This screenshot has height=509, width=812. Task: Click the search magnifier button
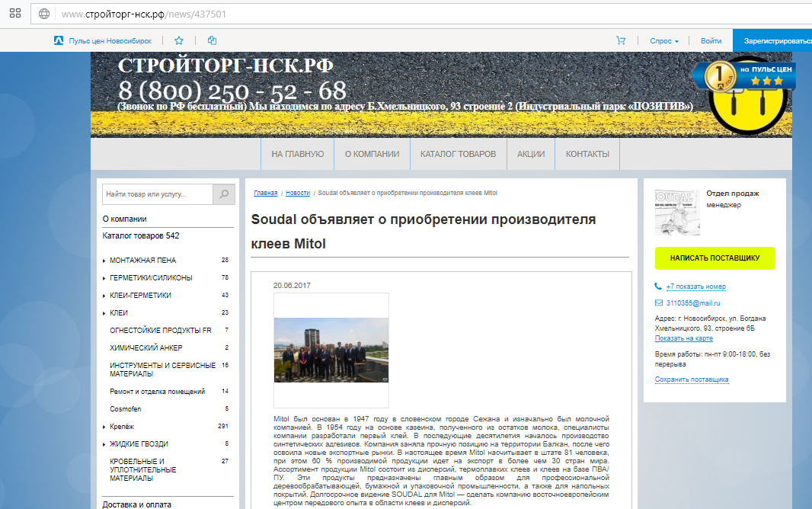224,194
